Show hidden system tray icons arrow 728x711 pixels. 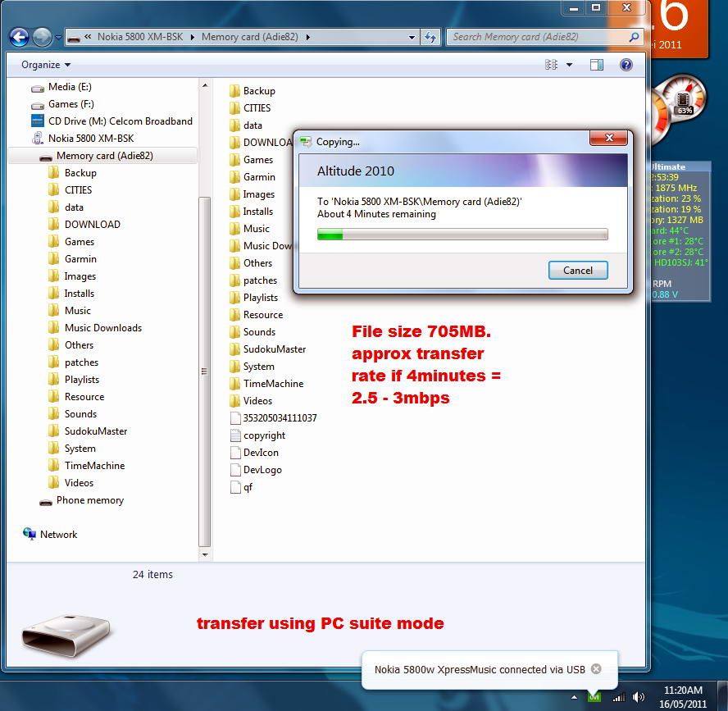574,697
